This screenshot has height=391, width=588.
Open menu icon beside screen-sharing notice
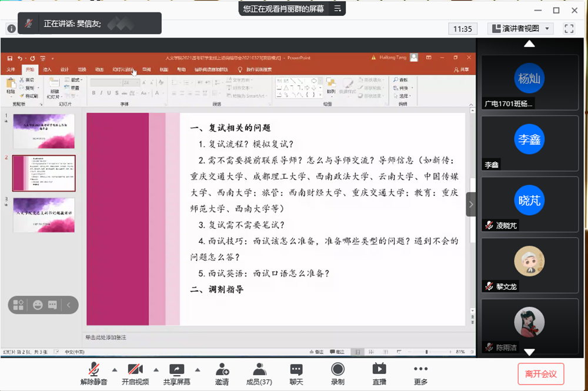pyautogui.click(x=338, y=9)
